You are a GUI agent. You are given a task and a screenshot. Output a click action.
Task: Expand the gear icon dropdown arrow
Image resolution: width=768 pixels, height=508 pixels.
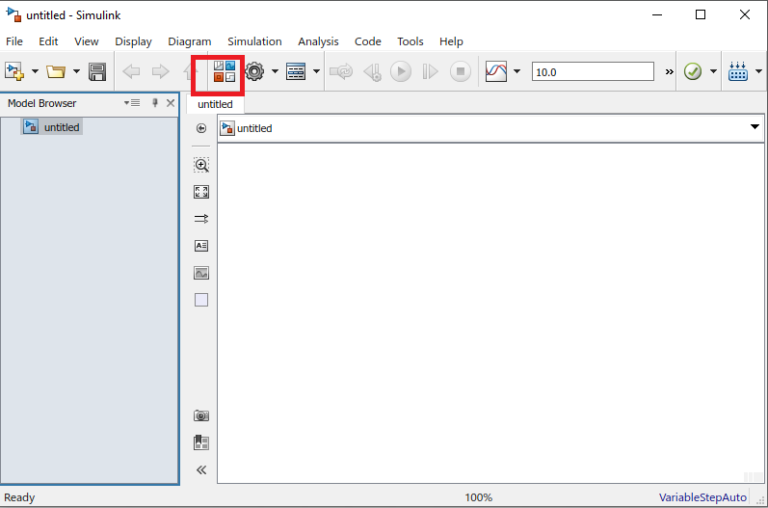275,72
